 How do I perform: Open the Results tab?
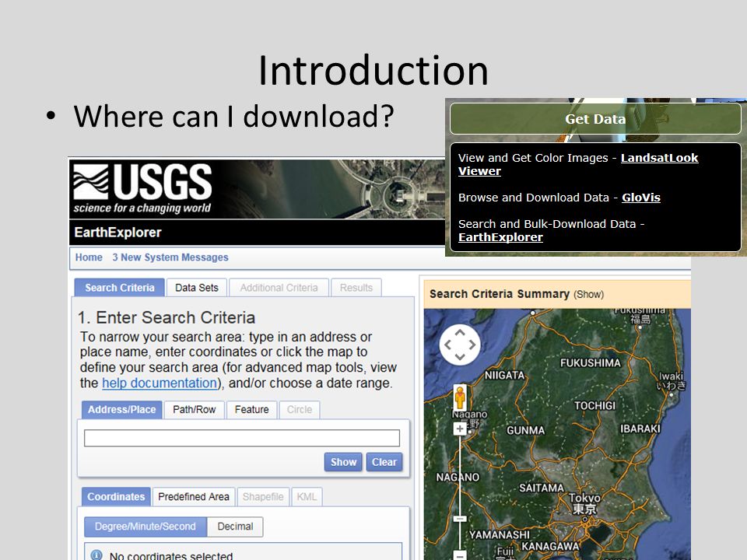tap(356, 288)
